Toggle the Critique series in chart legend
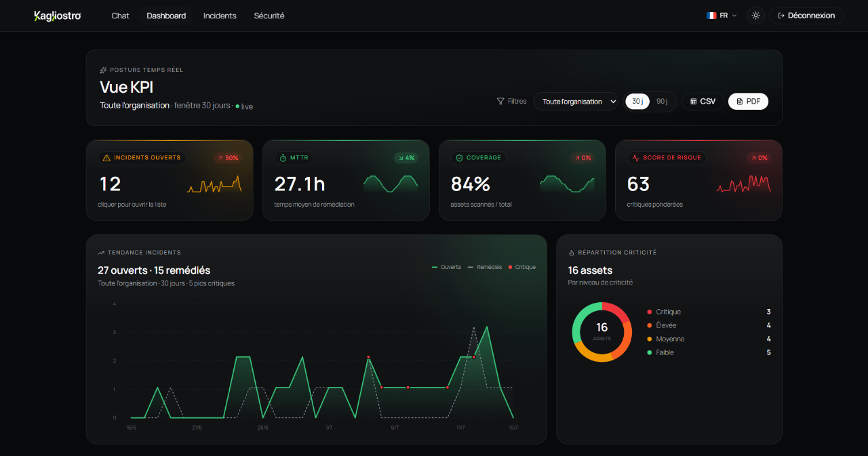The height and width of the screenshot is (456, 868). pyautogui.click(x=521, y=267)
